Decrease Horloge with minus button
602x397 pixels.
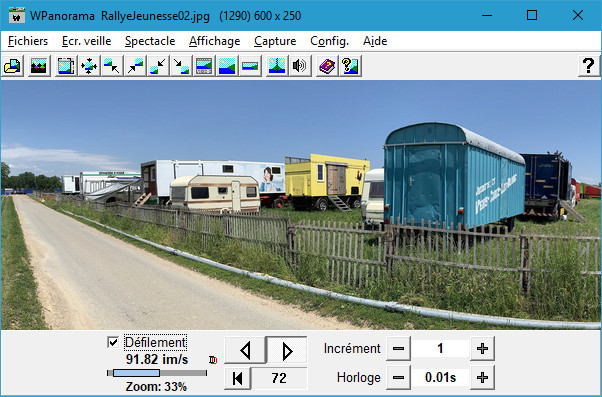coord(398,378)
